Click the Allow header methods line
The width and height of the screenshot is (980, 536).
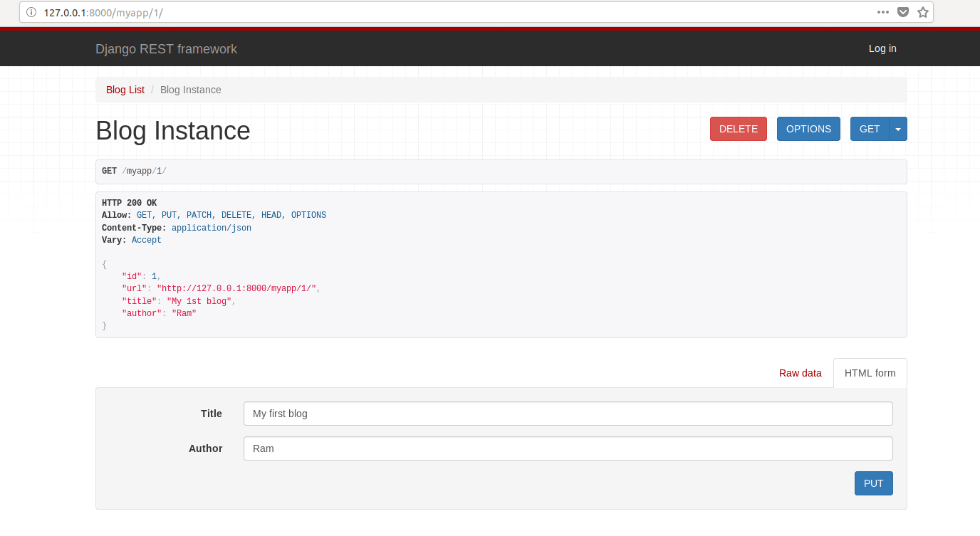[214, 215]
